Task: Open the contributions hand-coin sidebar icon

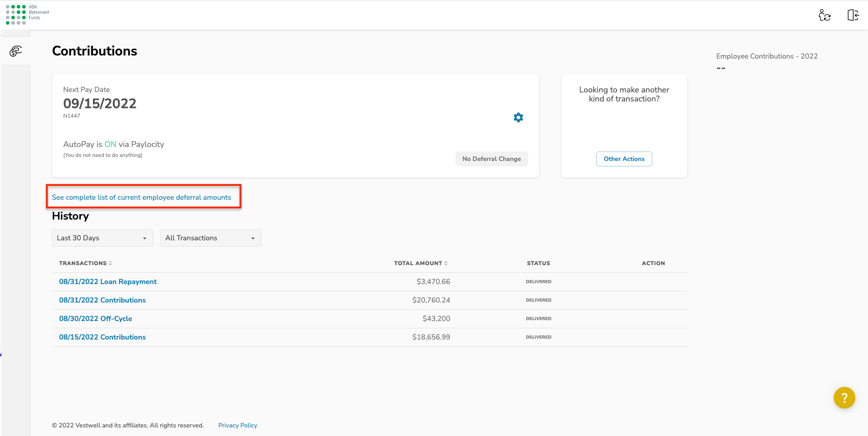Action: tap(16, 51)
